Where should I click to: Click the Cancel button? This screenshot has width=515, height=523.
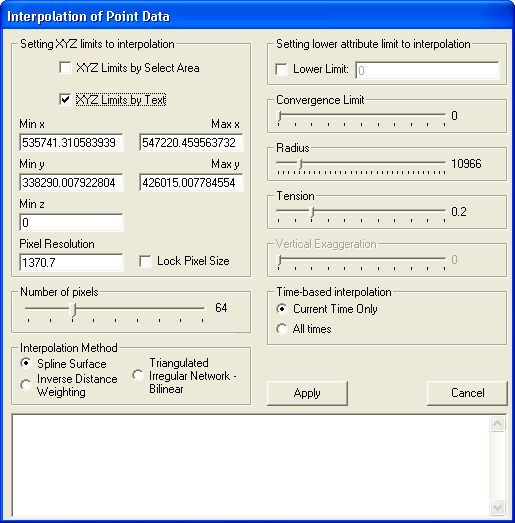pos(467,393)
